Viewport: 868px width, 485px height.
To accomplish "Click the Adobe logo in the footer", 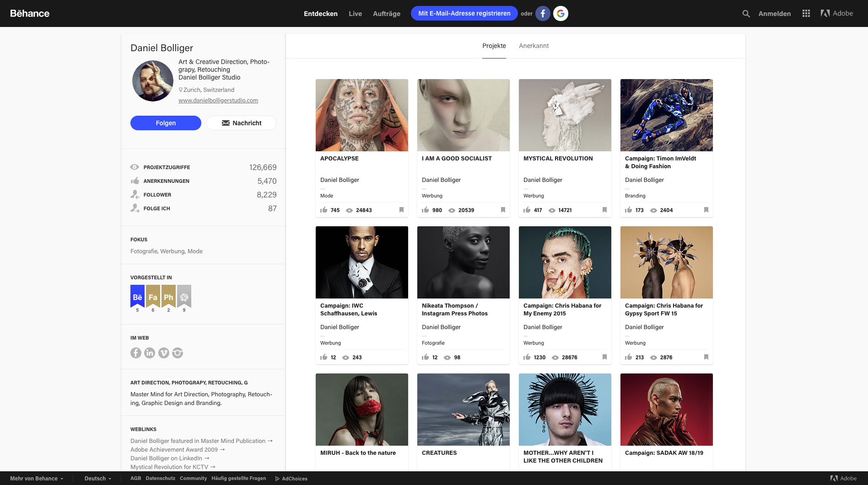I will [843, 479].
